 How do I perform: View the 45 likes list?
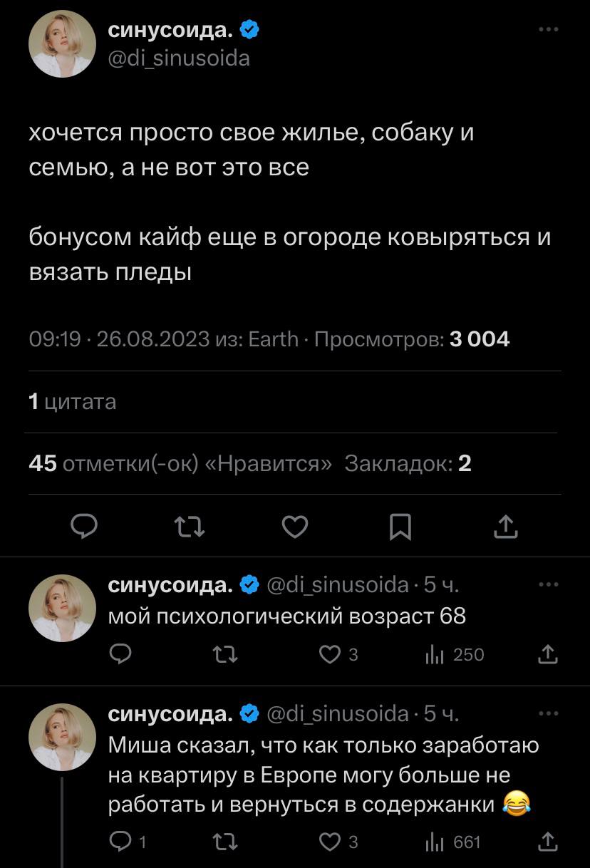(x=180, y=464)
